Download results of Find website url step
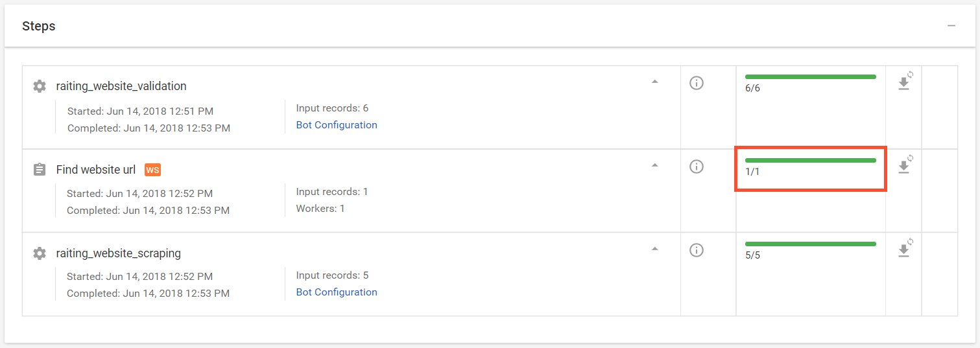 click(904, 166)
